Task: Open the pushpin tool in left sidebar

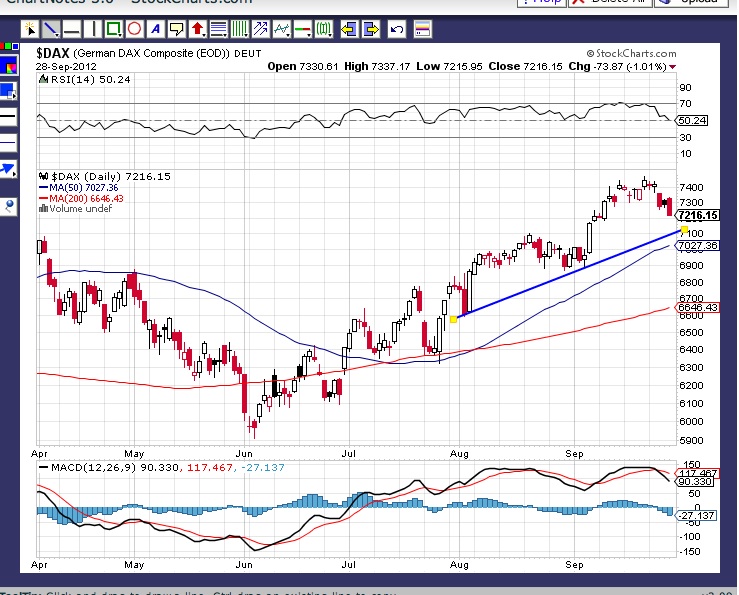Action: (8, 206)
